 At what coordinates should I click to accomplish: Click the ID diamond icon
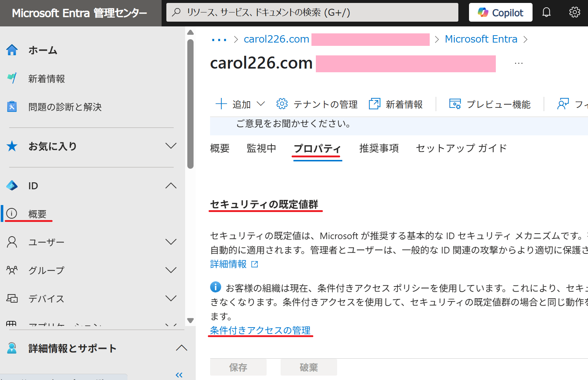pos(12,186)
